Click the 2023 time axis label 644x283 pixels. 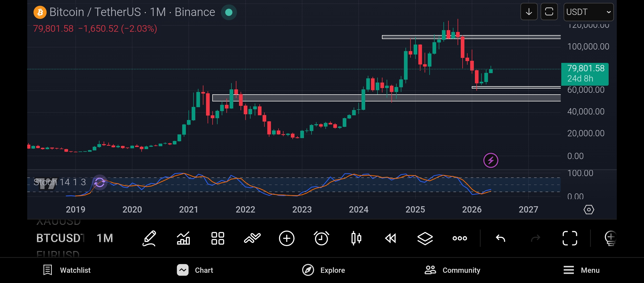pyautogui.click(x=302, y=210)
